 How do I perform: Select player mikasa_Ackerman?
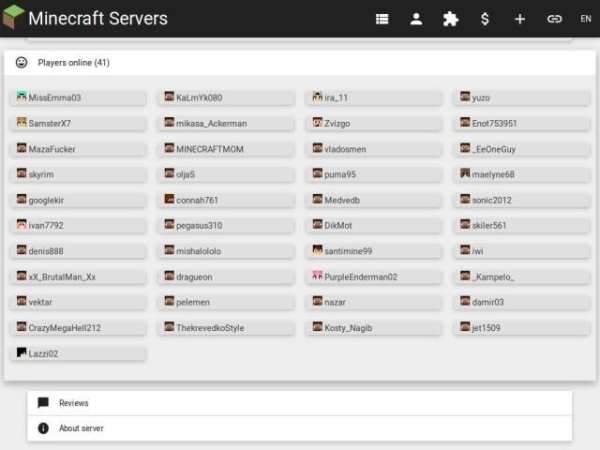[226, 123]
